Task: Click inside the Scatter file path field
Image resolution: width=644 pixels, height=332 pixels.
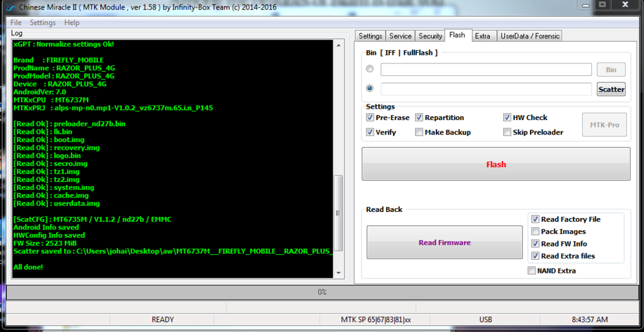Action: (x=486, y=89)
